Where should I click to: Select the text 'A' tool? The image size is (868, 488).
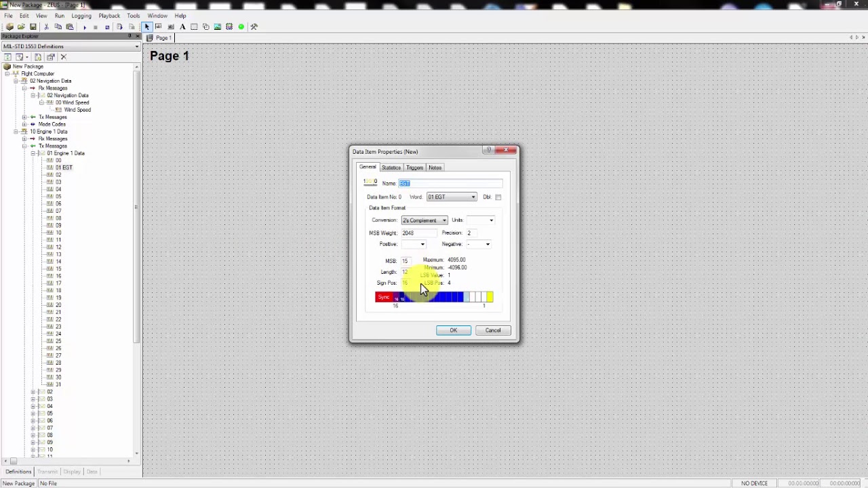point(182,26)
